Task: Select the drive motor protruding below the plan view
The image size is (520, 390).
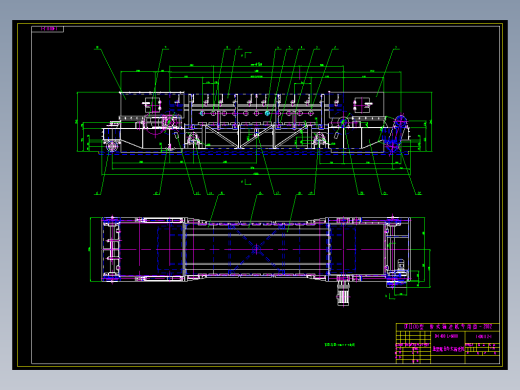Action: coord(343,292)
